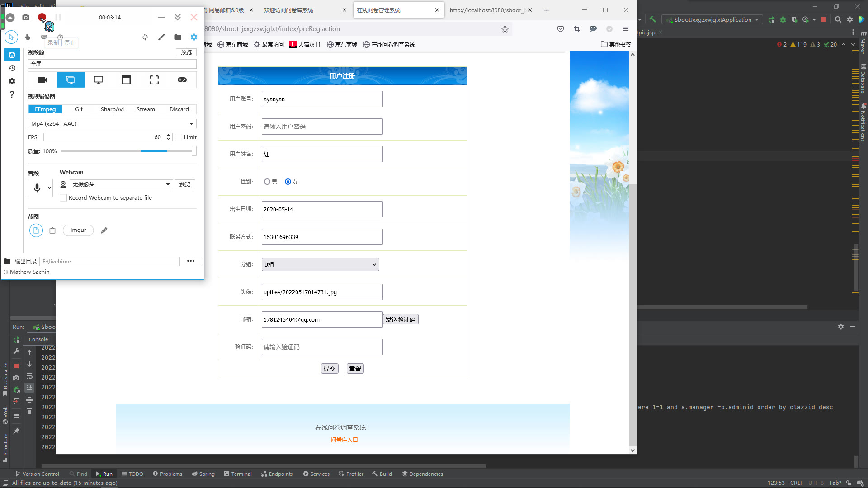This screenshot has height=488, width=868.
Task: Click the microphone audio icon
Action: 37,188
